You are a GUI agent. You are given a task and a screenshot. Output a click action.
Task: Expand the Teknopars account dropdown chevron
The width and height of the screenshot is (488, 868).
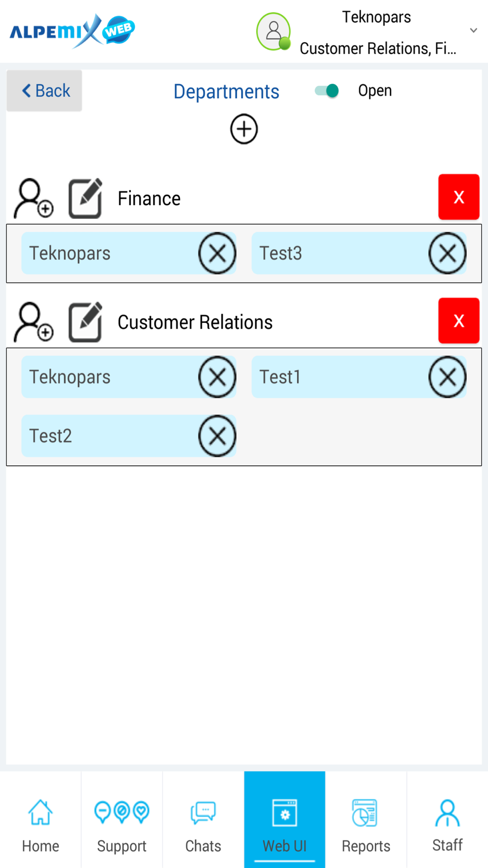tap(473, 30)
